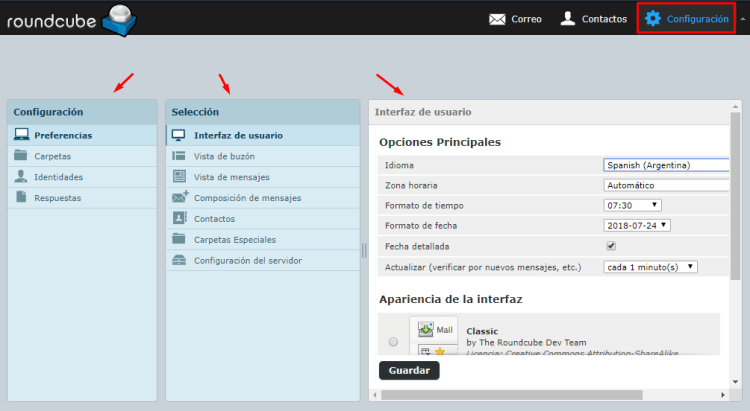Click the roundcube logo

coord(70,20)
